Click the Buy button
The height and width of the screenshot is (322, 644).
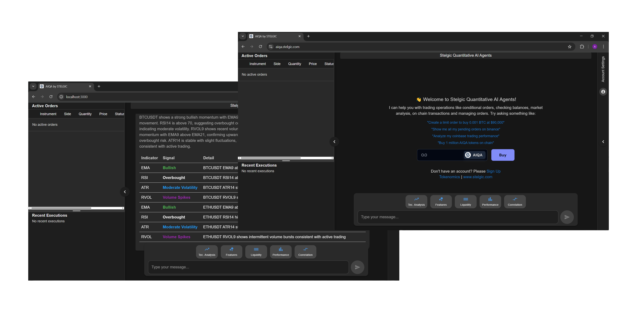coord(503,155)
